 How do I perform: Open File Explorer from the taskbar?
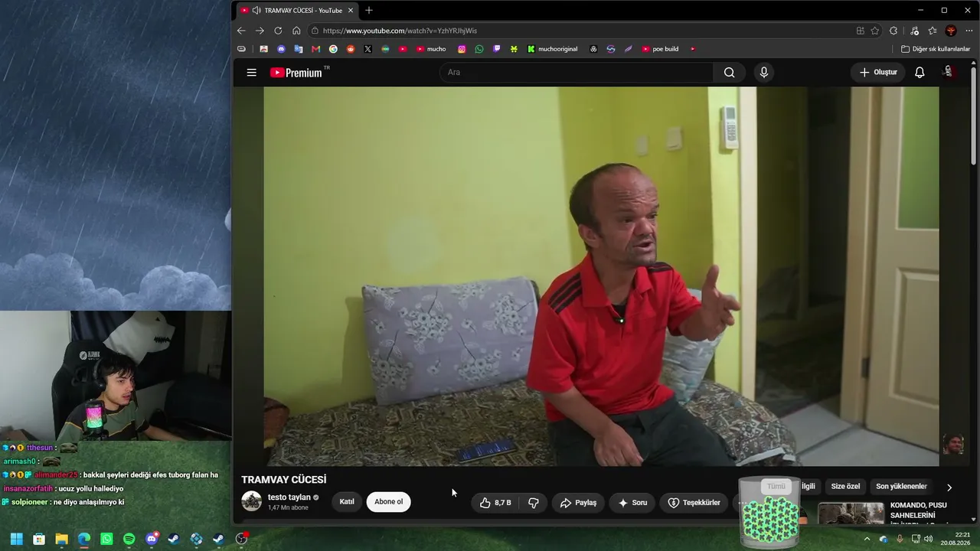61,539
